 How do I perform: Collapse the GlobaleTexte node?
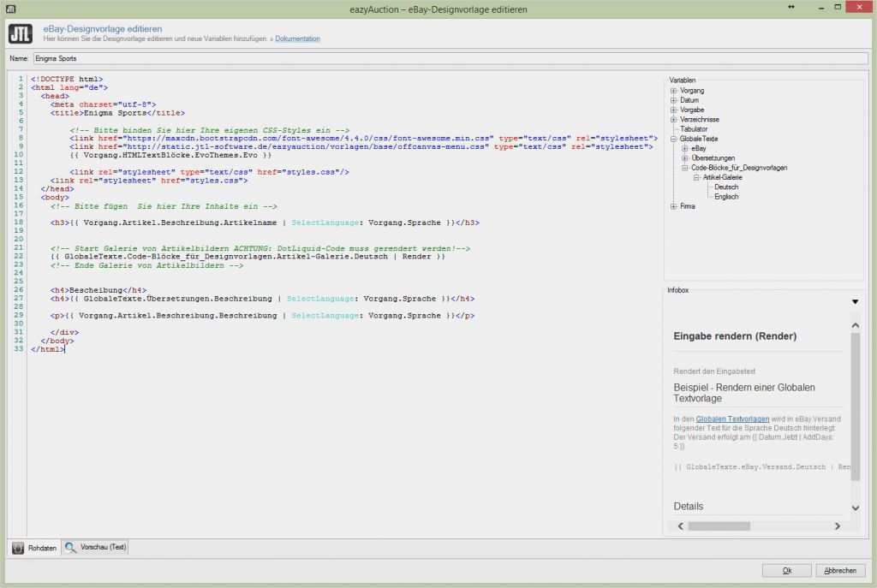click(674, 138)
